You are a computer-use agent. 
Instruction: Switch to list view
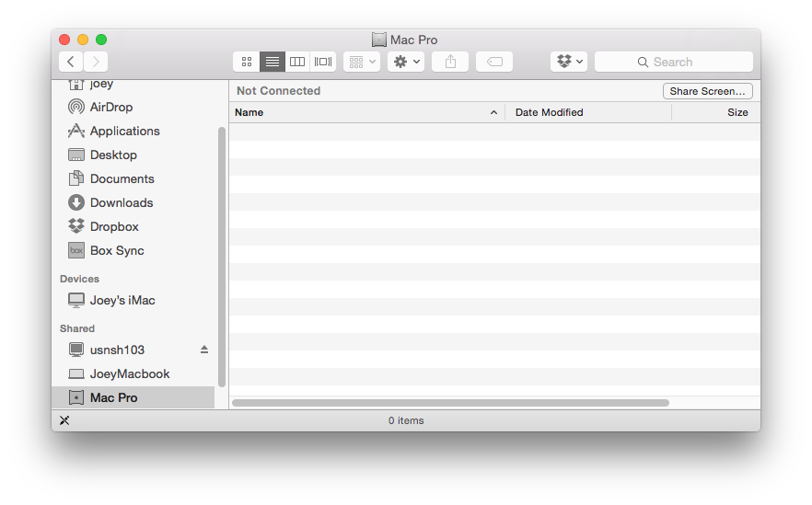[273, 62]
